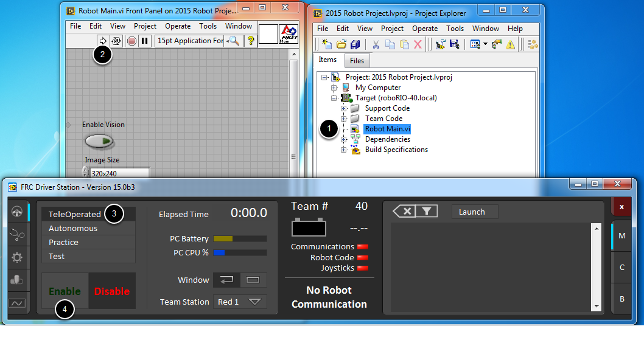Open Tools menu in Project Explorer

(x=455, y=29)
